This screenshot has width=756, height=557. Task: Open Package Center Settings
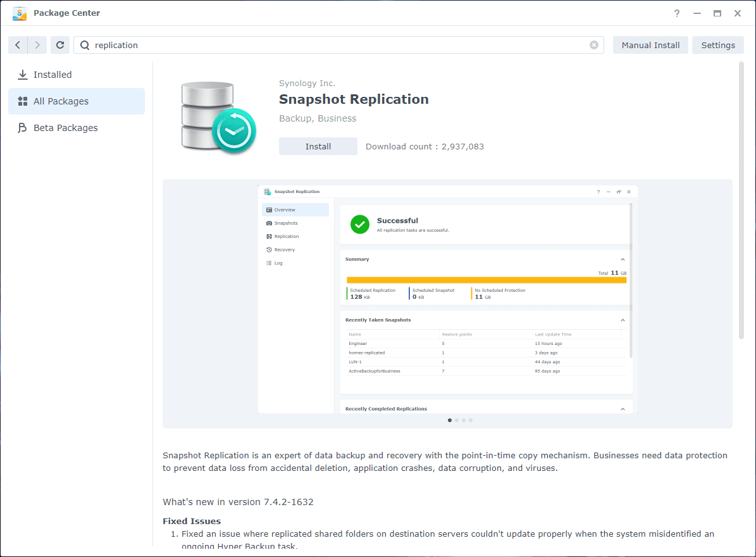coord(718,45)
